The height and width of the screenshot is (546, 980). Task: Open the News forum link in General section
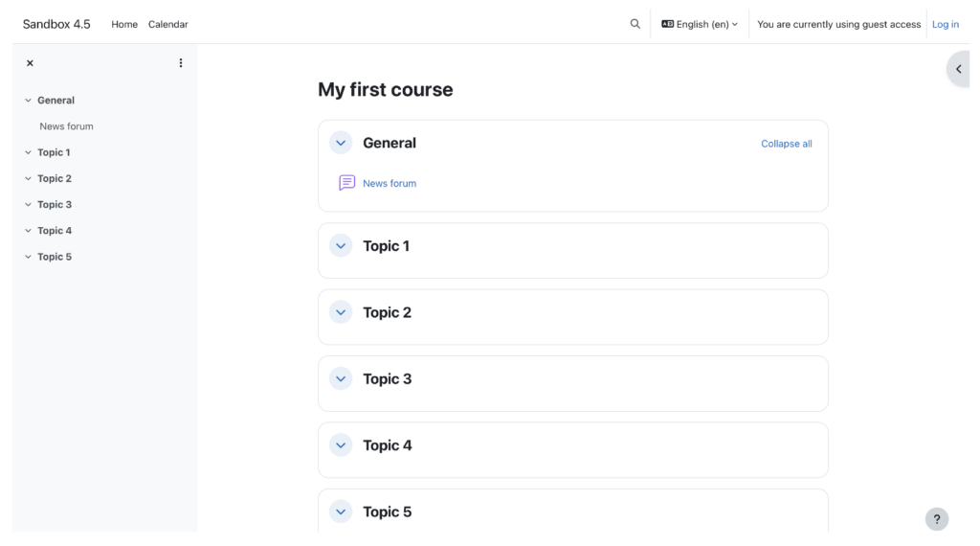pos(390,183)
